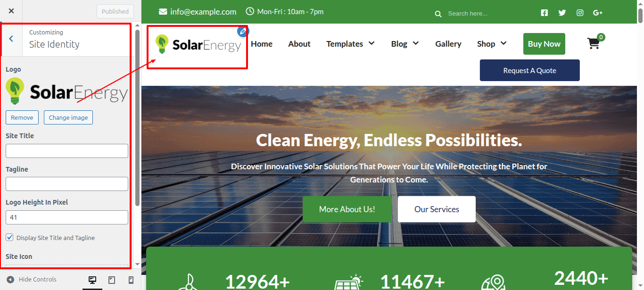
Task: Open the Twitter social icon
Action: point(562,13)
